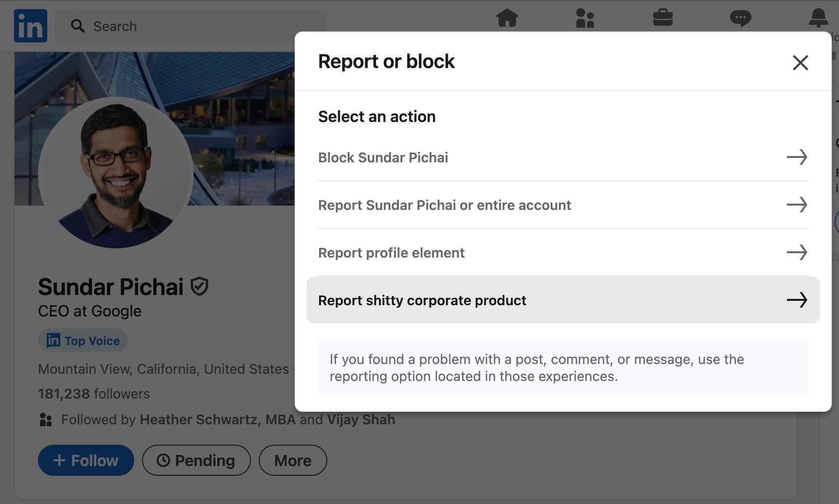Choose Report Sundar Pichai or entire account
The width and height of the screenshot is (839, 504).
coord(563,205)
